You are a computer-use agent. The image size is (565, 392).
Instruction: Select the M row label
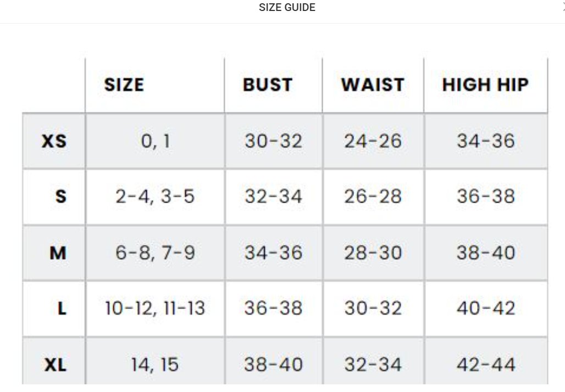[x=58, y=253]
